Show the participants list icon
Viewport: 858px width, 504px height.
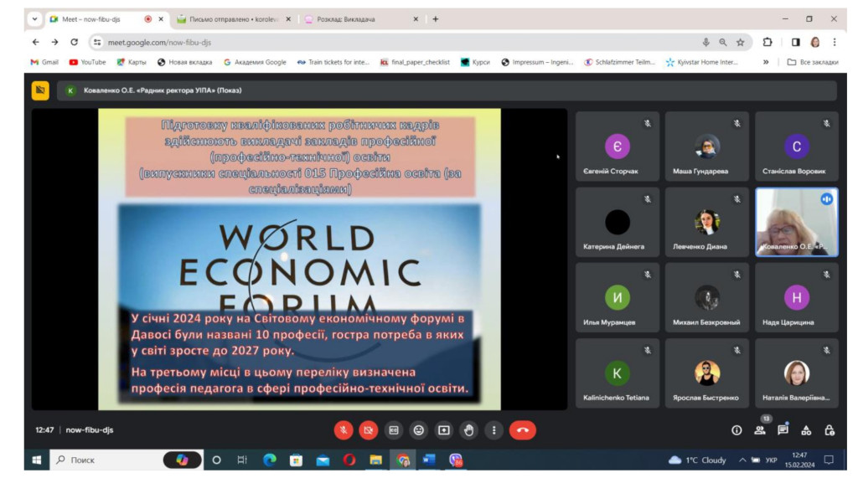[760, 430]
